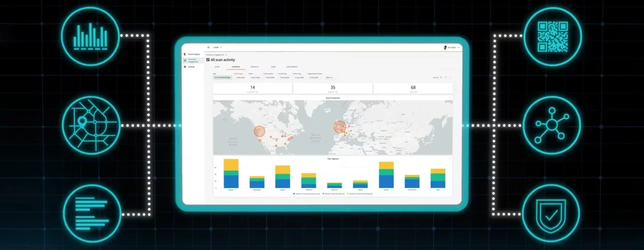The height and width of the screenshot is (250, 644).
Task: Click the 14 countries stat card
Action: point(252,88)
